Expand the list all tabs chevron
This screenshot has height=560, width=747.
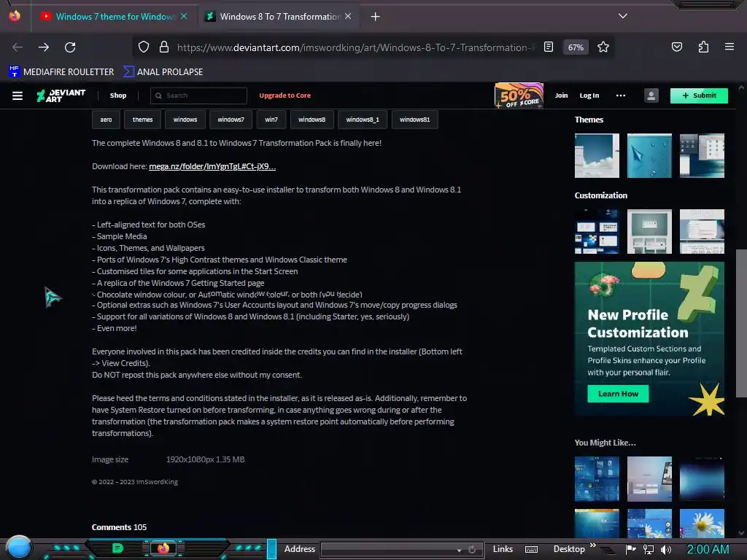click(x=623, y=16)
